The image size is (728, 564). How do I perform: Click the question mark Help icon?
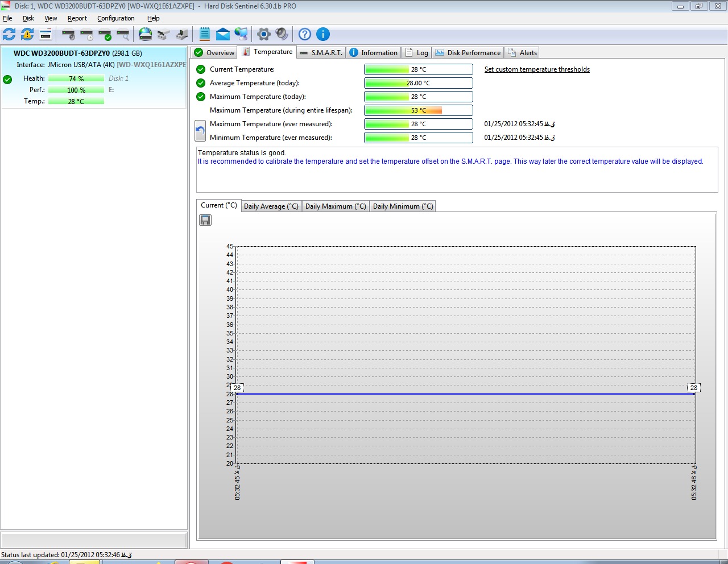[305, 35]
